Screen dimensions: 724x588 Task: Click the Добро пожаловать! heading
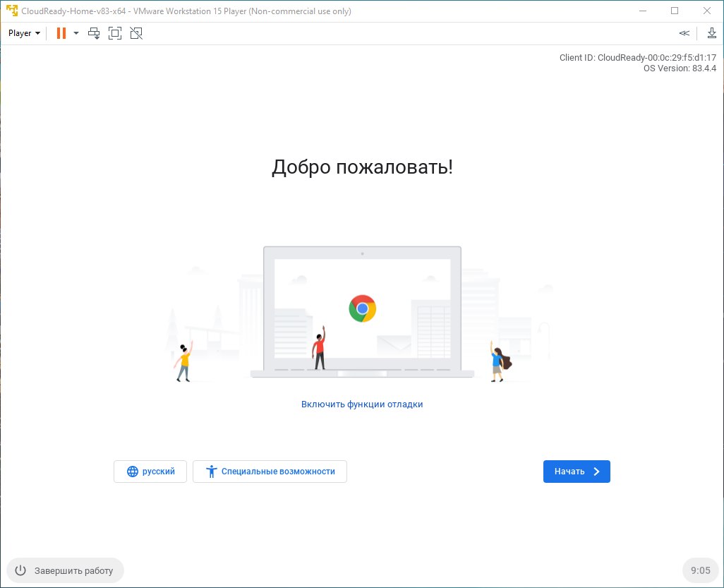tap(362, 167)
